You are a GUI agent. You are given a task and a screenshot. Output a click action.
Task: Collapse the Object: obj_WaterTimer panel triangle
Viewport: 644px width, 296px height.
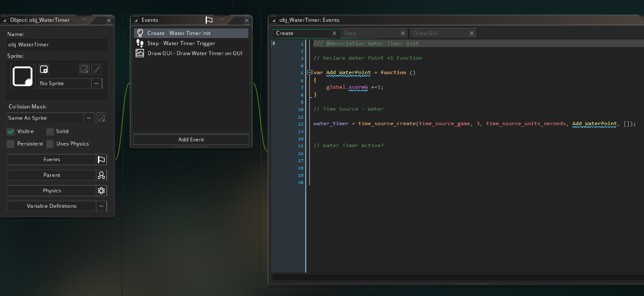(5, 20)
